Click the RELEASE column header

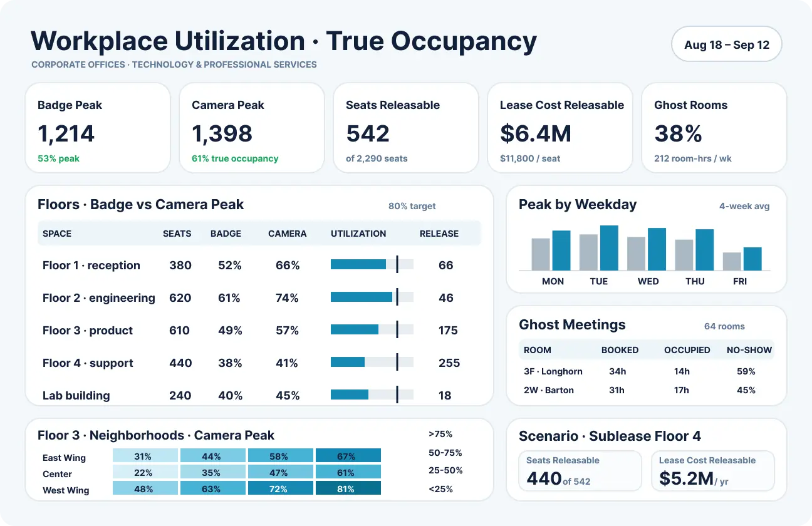pyautogui.click(x=439, y=234)
